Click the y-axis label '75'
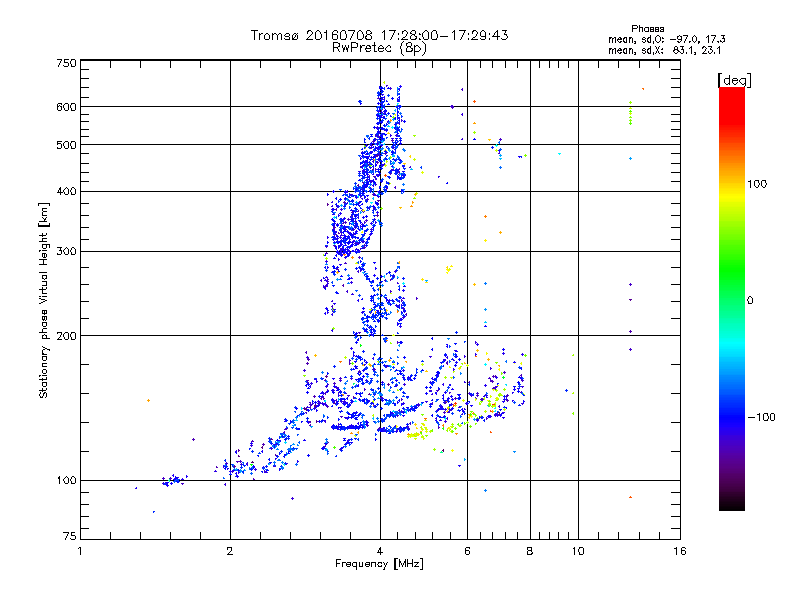Image resolution: width=800 pixels, height=600 pixels. pos(70,536)
